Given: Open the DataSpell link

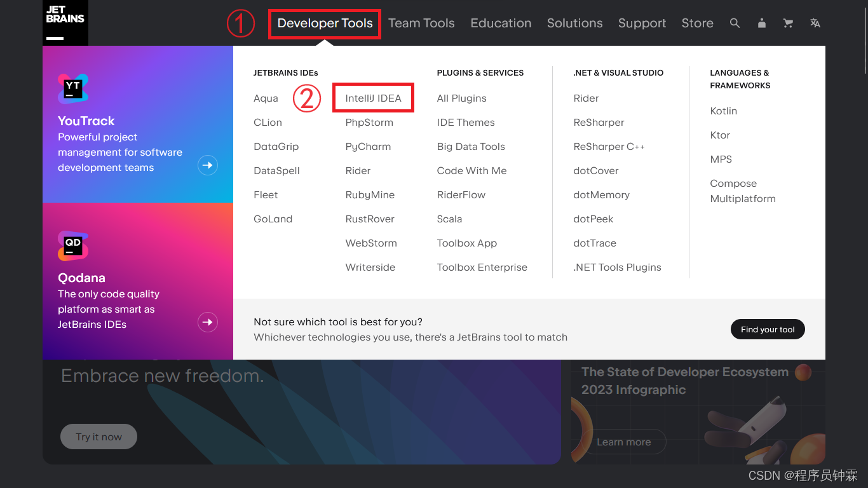Looking at the screenshot, I should pyautogui.click(x=276, y=171).
